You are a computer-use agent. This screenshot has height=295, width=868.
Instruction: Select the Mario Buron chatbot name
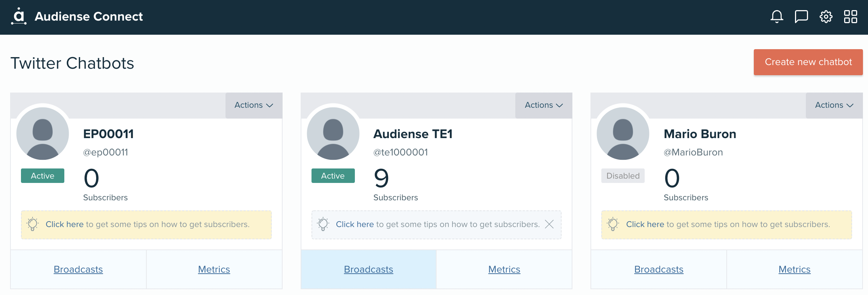(x=700, y=134)
